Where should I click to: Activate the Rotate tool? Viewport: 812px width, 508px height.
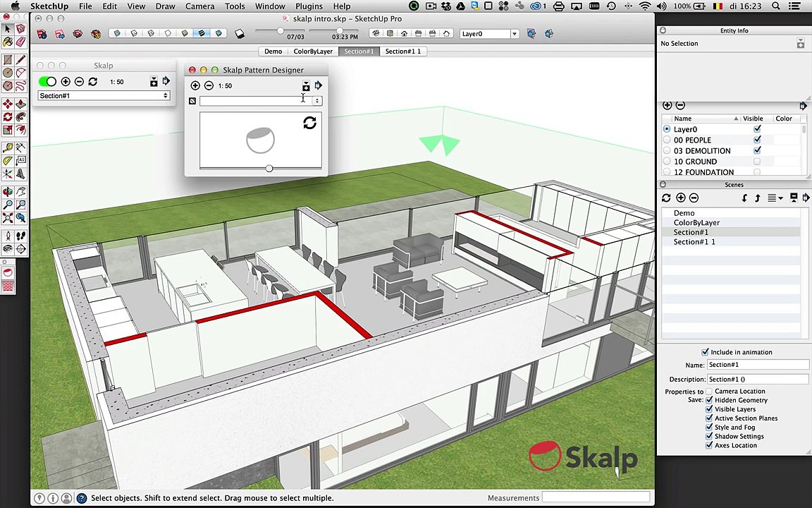(7, 117)
